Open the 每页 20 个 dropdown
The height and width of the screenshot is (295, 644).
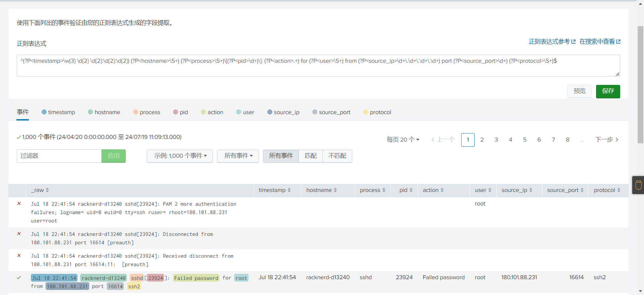tap(403, 140)
